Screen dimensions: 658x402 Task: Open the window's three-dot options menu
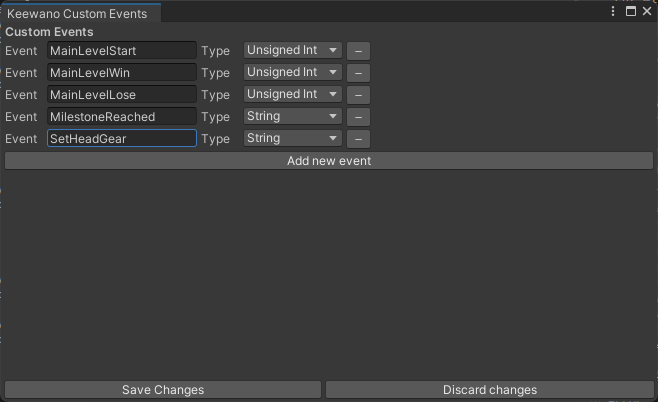[x=613, y=11]
